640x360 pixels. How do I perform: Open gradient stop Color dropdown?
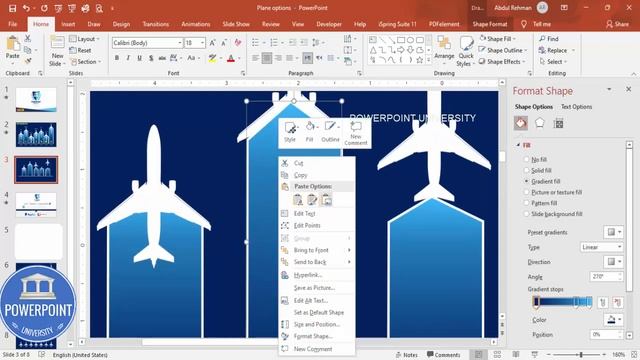click(613, 320)
